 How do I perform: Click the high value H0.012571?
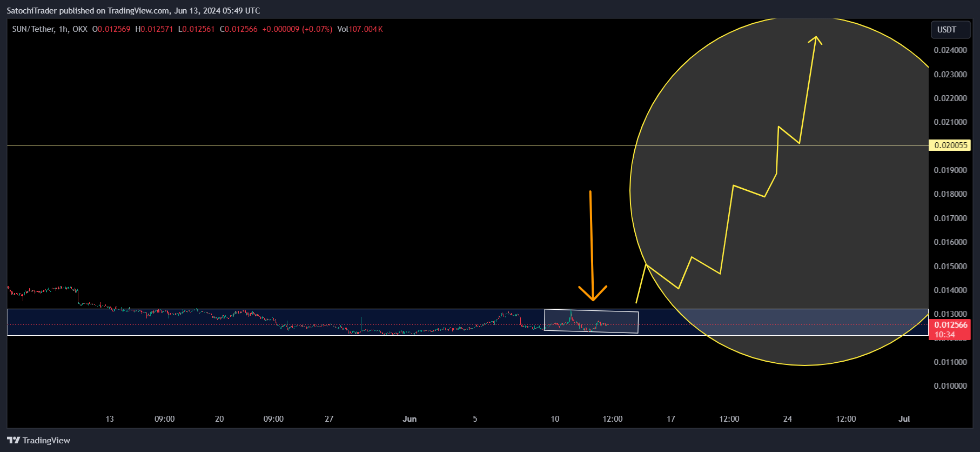pos(154,29)
